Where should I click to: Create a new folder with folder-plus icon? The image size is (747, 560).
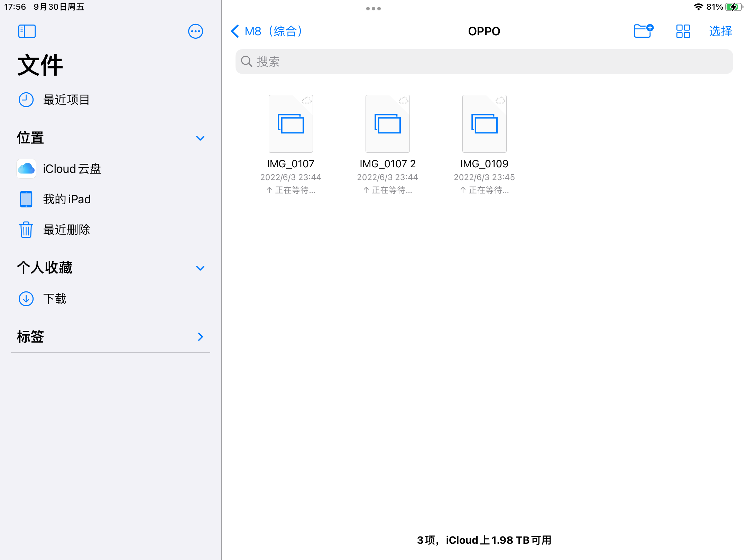[643, 31]
